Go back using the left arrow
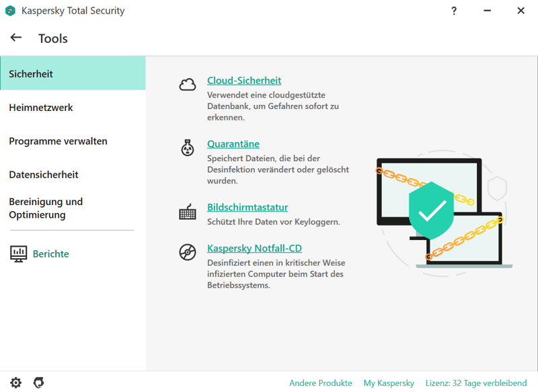The width and height of the screenshot is (538, 392). pos(16,38)
